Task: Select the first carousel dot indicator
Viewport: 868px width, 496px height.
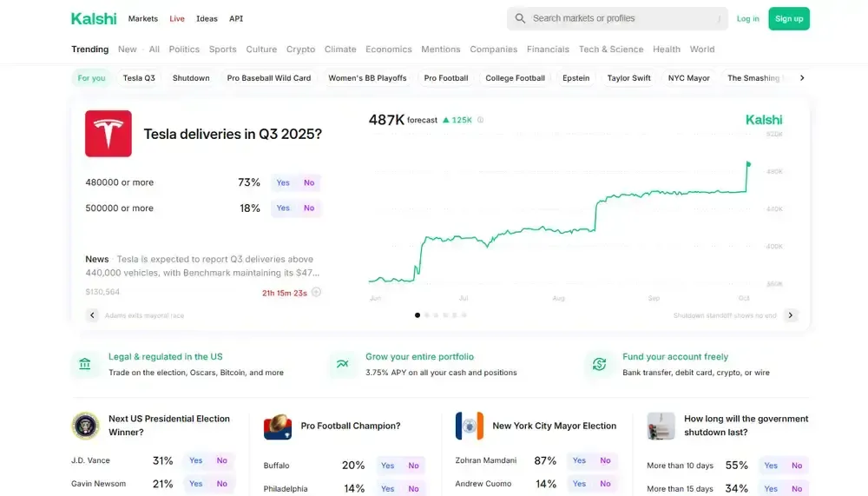Action: (x=418, y=315)
